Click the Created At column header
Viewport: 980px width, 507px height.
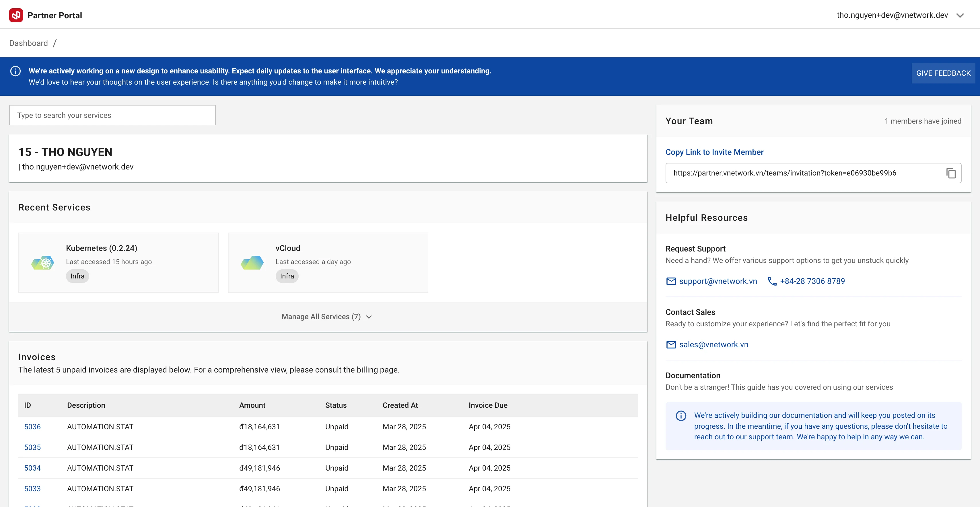pos(400,405)
